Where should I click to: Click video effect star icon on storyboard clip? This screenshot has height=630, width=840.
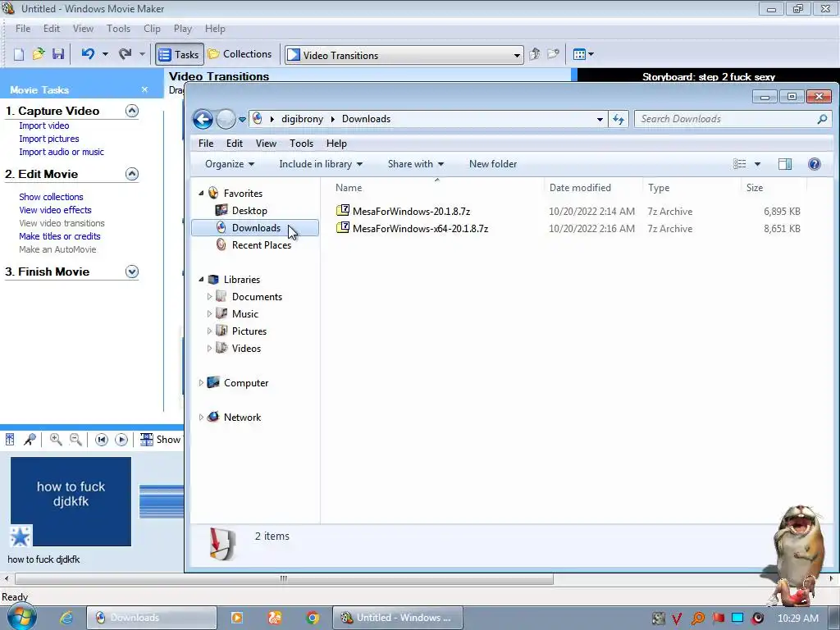pyautogui.click(x=21, y=536)
